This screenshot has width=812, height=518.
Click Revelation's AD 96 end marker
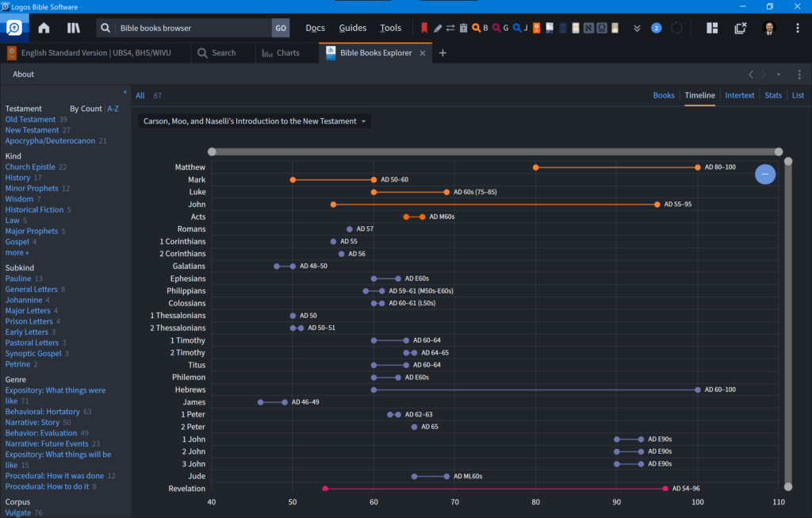pos(665,489)
